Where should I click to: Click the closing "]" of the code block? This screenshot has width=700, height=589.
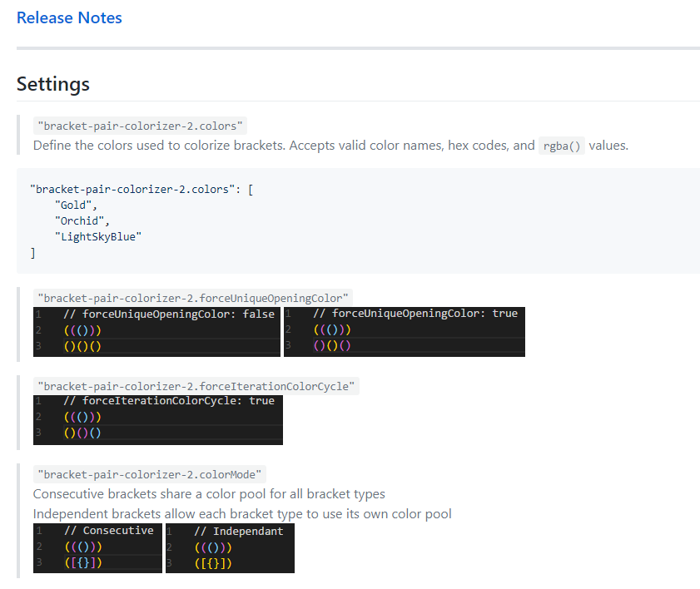33,252
